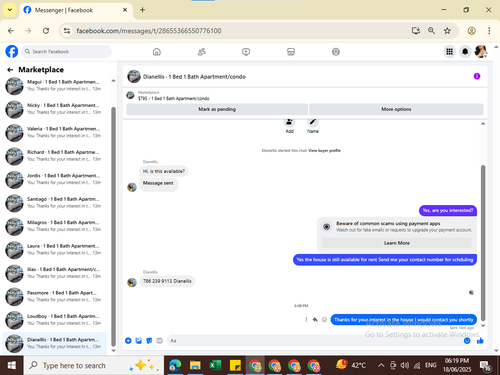Screen dimensions: 500x375
Task: Open more actions plus icon in composer
Action: click(x=128, y=340)
